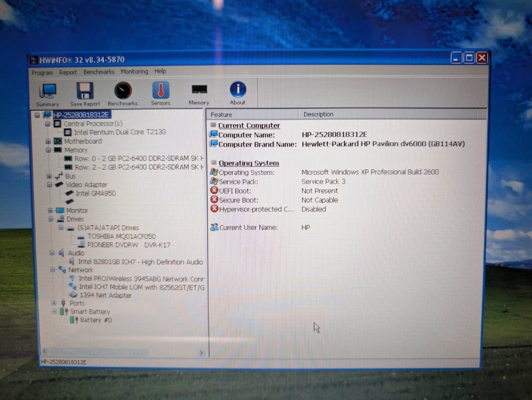
Task: Click the Save Report floppy icon
Action: coord(84,91)
